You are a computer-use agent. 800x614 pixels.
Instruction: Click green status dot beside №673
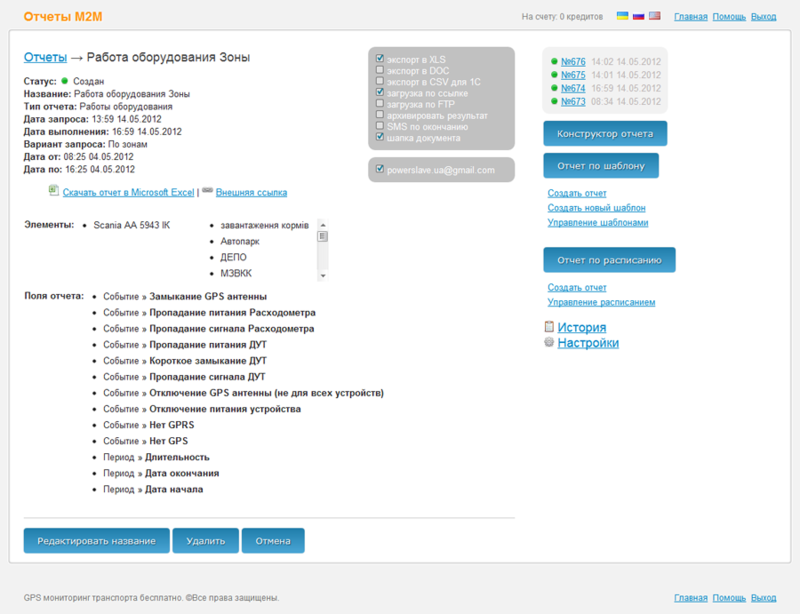coord(554,101)
